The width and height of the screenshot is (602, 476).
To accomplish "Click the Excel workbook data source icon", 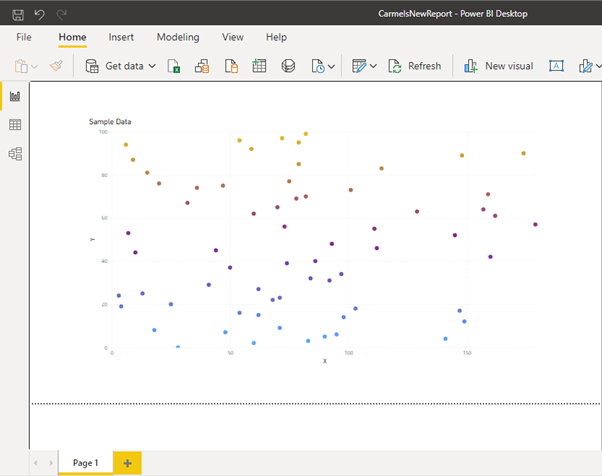I will pyautogui.click(x=173, y=66).
